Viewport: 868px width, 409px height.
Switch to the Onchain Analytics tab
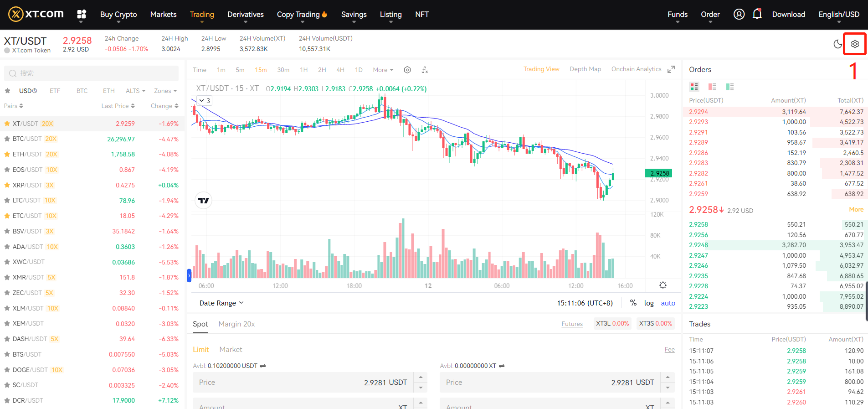(x=637, y=69)
